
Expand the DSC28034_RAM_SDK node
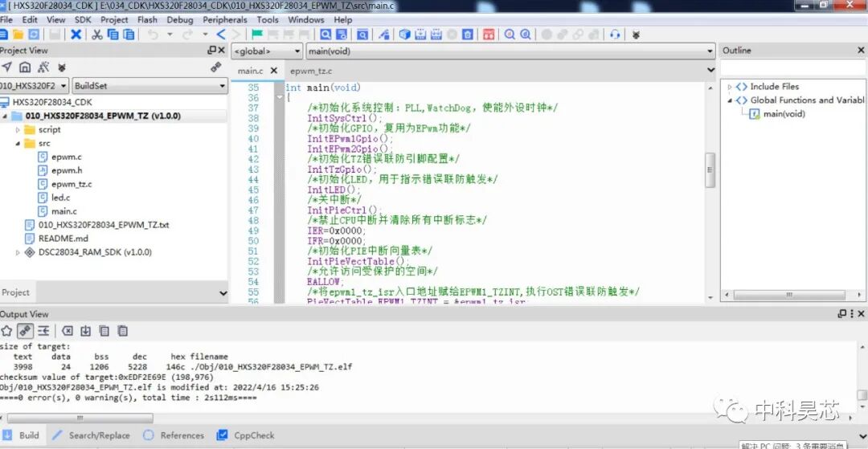pos(18,252)
